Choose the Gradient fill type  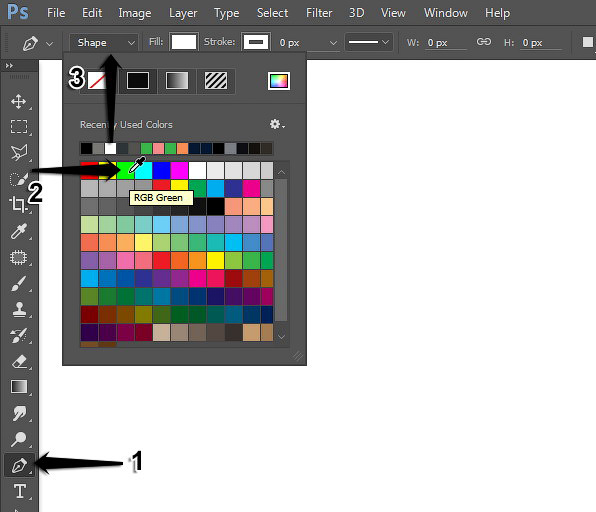(x=177, y=81)
